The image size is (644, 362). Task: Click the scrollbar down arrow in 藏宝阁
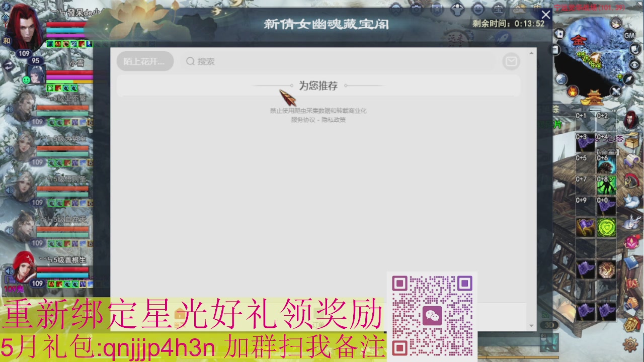531,326
